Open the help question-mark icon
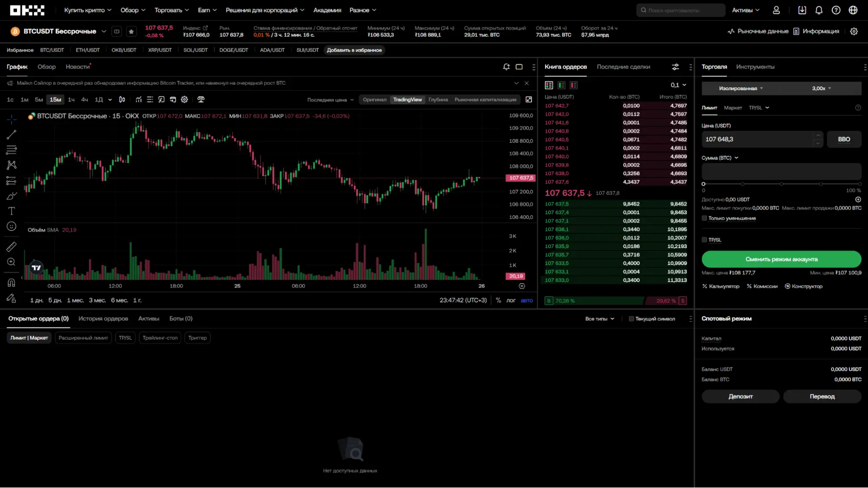Image resolution: width=868 pixels, height=488 pixels. point(836,10)
